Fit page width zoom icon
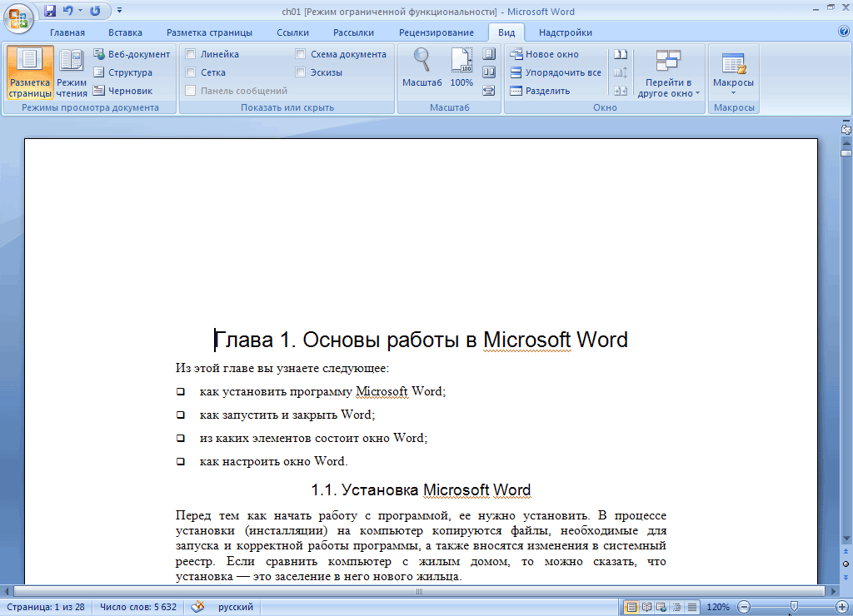Screen dimensions: 853x616 click(x=489, y=90)
